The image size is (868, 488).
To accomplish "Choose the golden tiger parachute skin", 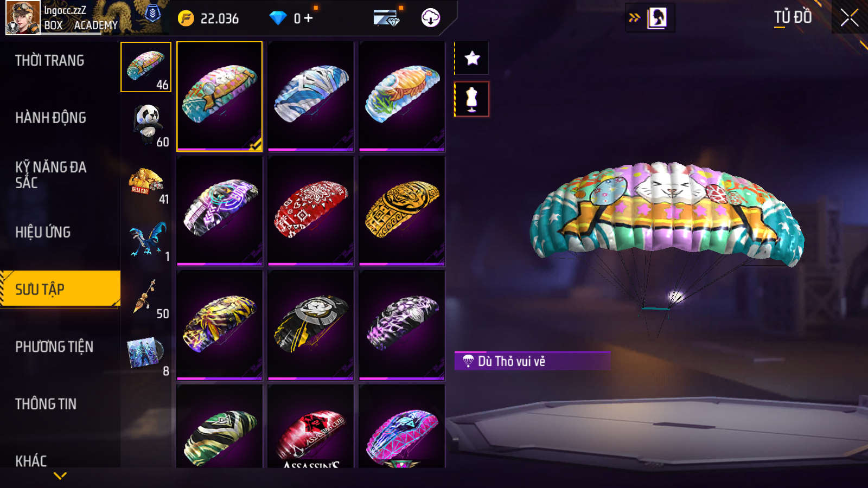I will pos(402,211).
